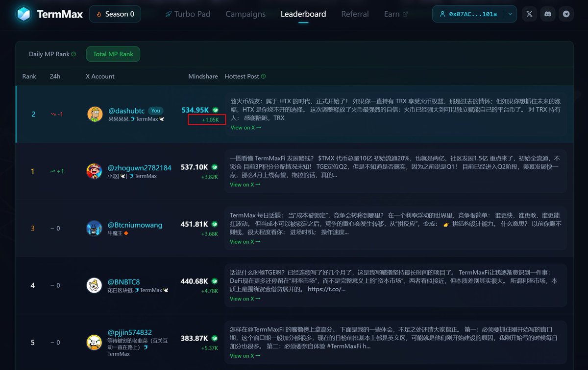
Task: Click the flame icon inside Season 0
Action: tap(98, 14)
